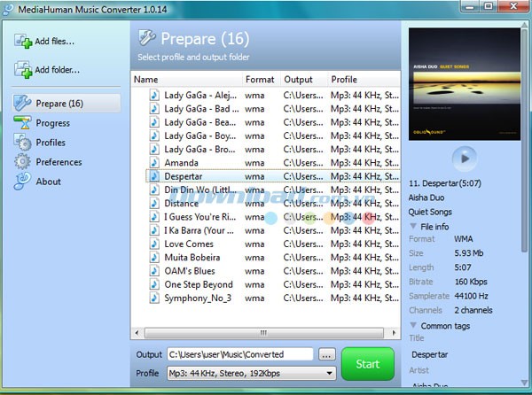This screenshot has height=395, width=532.
Task: Click note icon for Lady GaGa - Bea...
Action: pos(154,122)
